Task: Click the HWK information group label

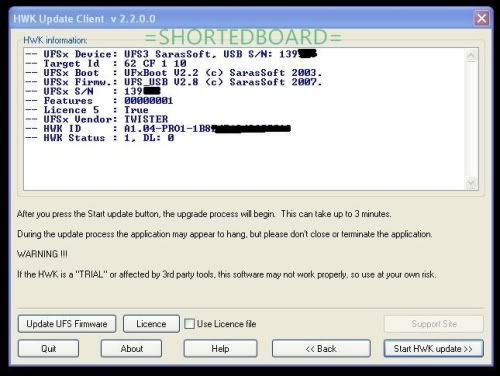Action: (x=55, y=40)
